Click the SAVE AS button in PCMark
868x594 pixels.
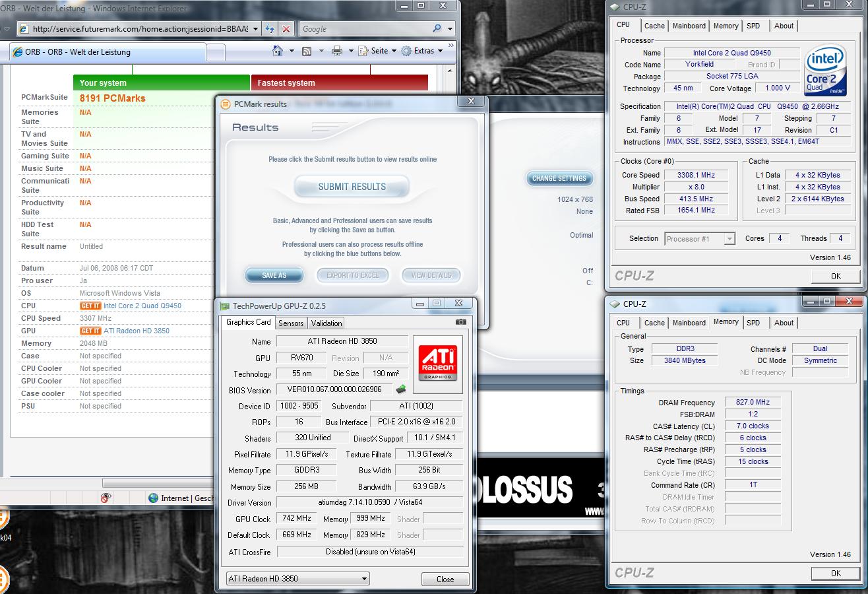pyautogui.click(x=274, y=275)
